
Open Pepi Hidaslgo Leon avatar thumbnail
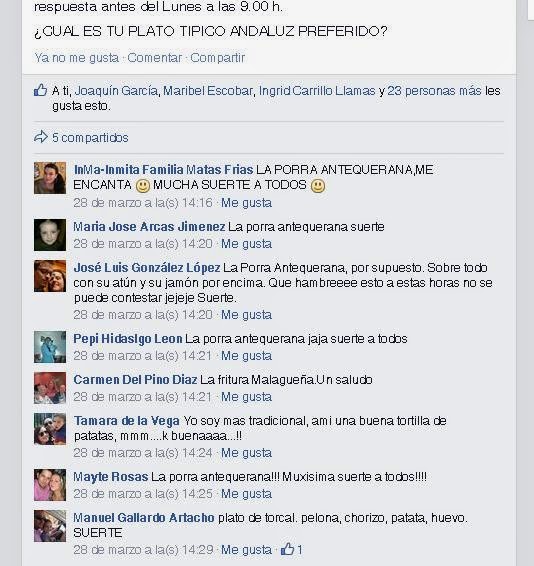(50, 347)
